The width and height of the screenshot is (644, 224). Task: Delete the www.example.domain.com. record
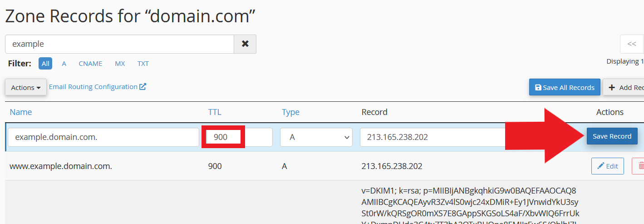[639, 166]
